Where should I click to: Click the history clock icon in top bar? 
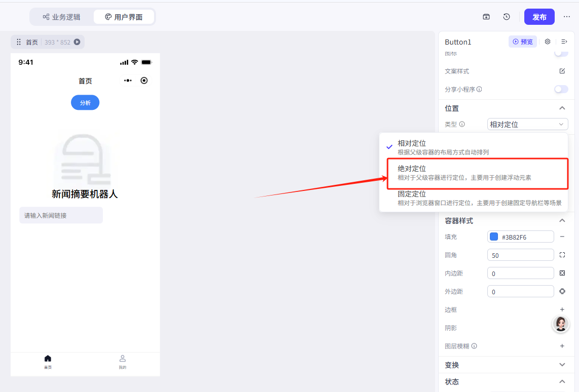point(507,17)
